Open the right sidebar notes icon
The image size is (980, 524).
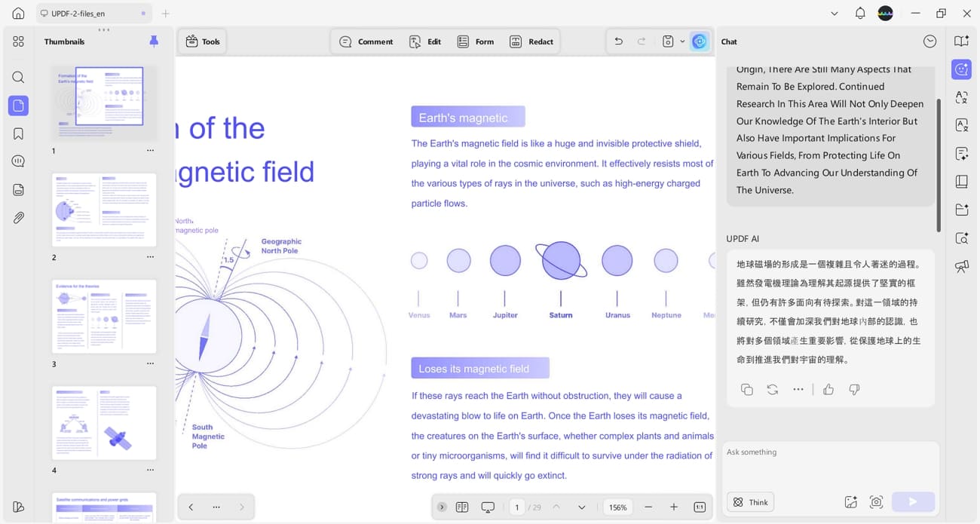tap(961, 154)
